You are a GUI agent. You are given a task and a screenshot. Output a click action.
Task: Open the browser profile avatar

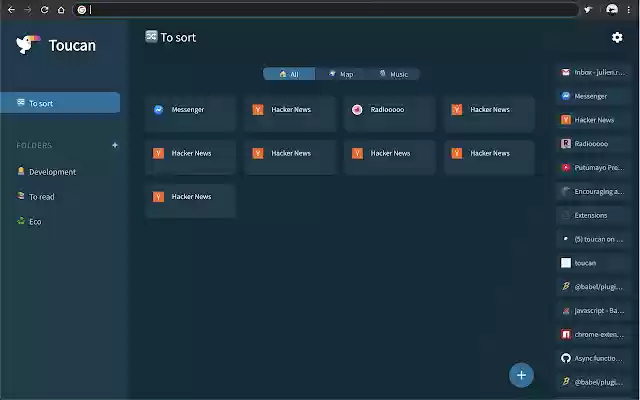[x=611, y=9]
